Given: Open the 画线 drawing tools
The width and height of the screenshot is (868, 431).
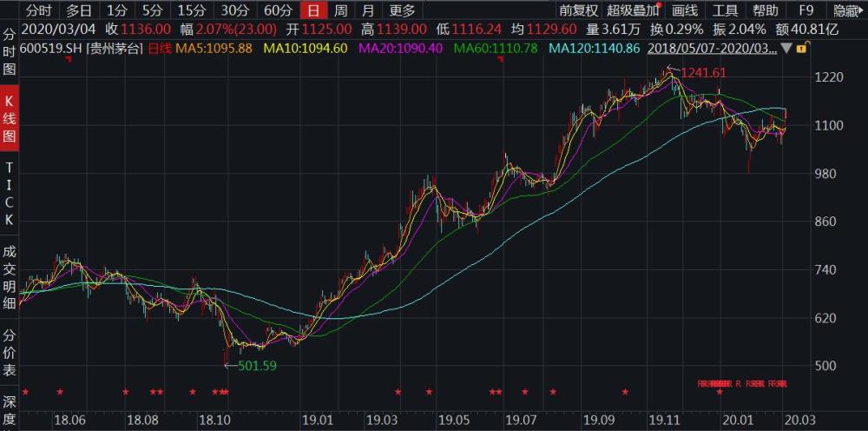Looking at the screenshot, I should pos(686,10).
